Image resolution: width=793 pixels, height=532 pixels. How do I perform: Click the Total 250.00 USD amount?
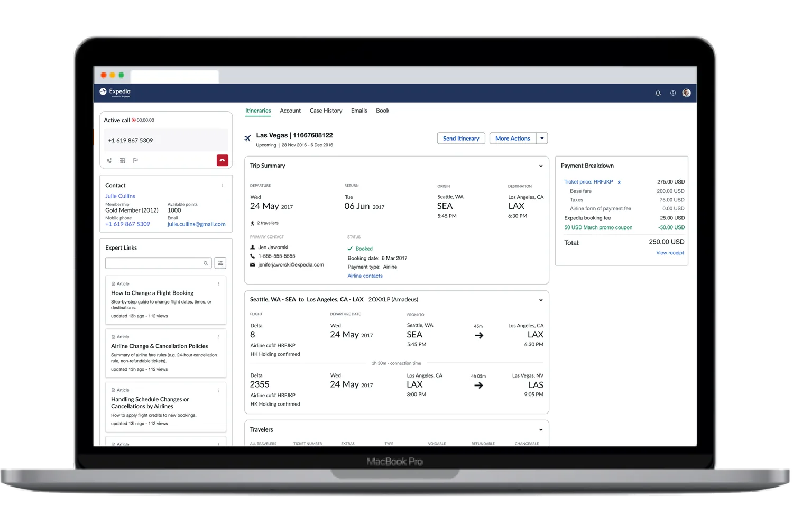(x=667, y=242)
